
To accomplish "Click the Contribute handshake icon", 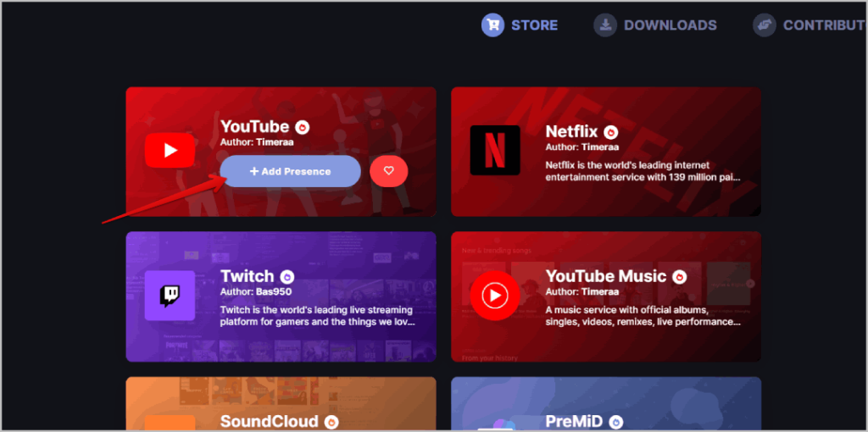I will tap(765, 25).
